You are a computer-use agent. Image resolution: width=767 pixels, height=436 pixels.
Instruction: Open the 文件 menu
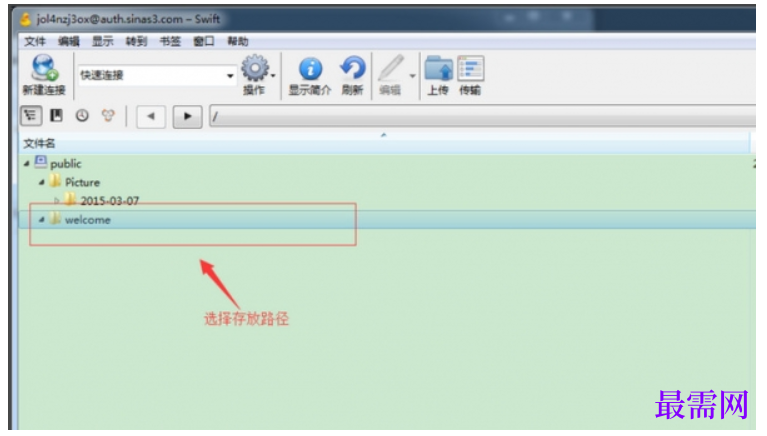pos(35,42)
